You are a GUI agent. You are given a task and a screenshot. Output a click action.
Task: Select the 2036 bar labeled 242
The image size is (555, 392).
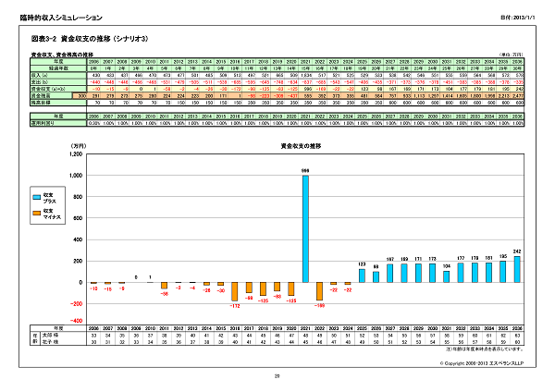pyautogui.click(x=518, y=271)
